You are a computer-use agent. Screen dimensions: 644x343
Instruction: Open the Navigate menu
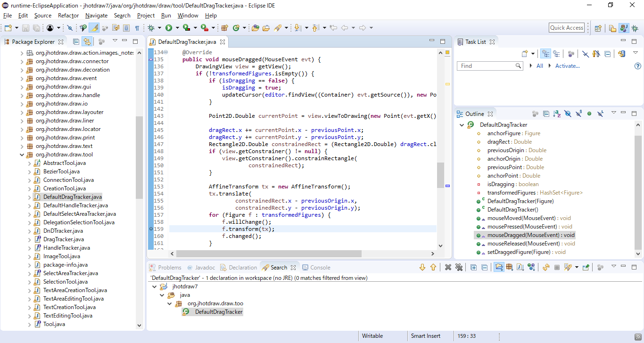click(97, 16)
